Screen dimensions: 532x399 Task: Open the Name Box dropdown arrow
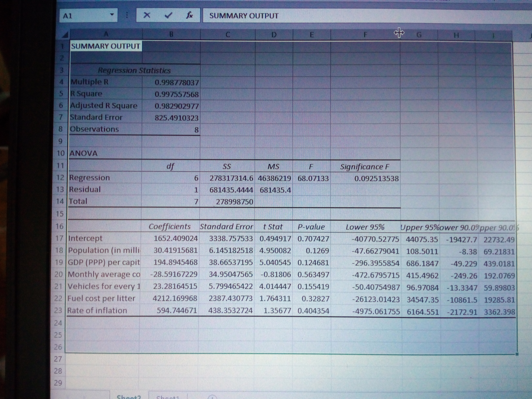[112, 15]
